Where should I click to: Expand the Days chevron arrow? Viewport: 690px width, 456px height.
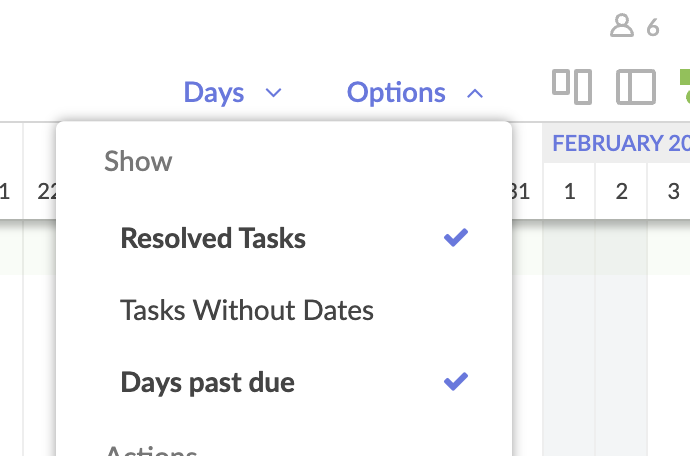(273, 94)
